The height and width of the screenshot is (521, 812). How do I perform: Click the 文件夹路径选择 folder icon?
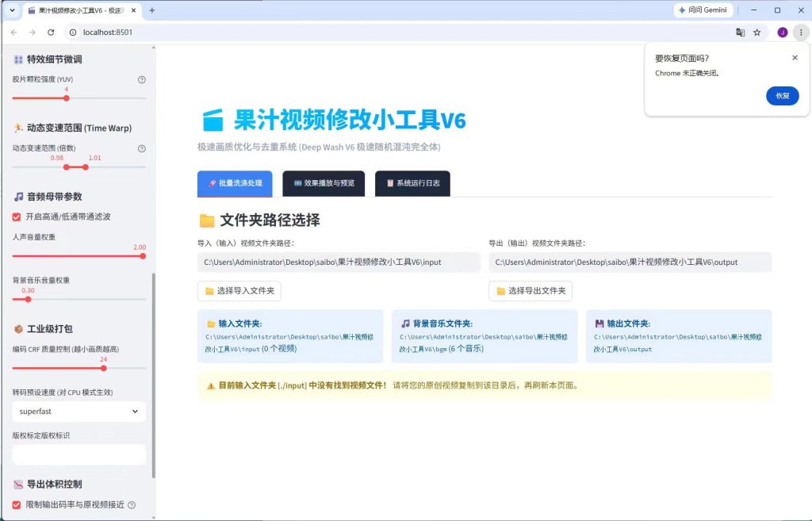tap(207, 220)
